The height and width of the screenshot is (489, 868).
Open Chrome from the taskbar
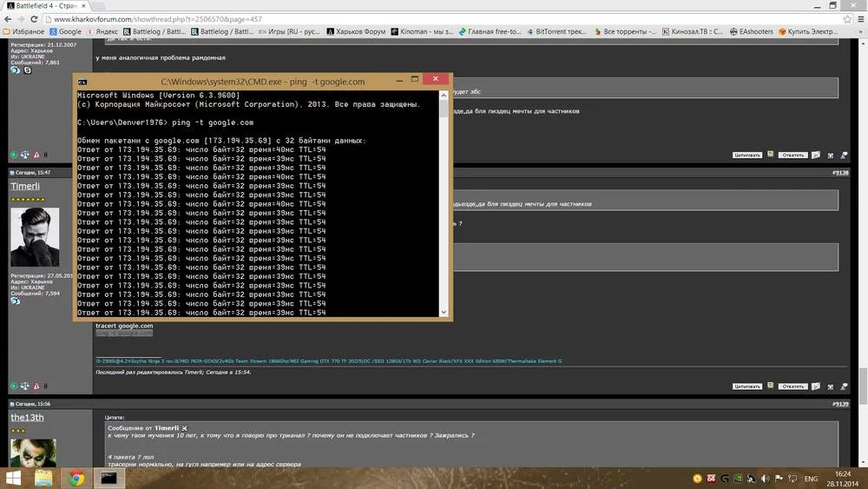76,479
